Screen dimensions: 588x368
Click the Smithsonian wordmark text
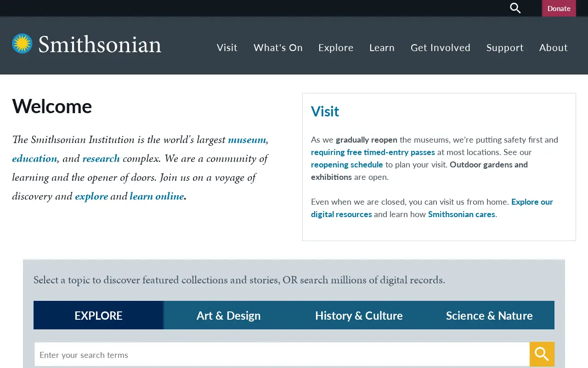tap(100, 44)
